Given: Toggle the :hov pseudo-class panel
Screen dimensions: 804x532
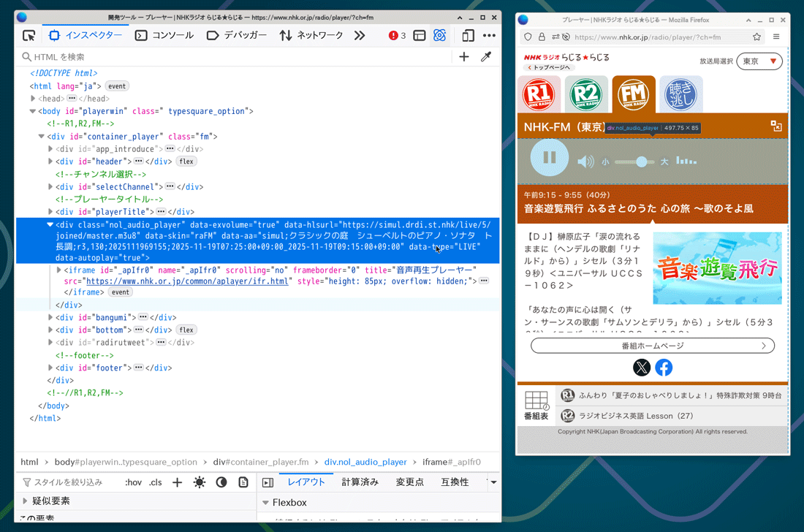Looking at the screenshot, I should pos(133,482).
